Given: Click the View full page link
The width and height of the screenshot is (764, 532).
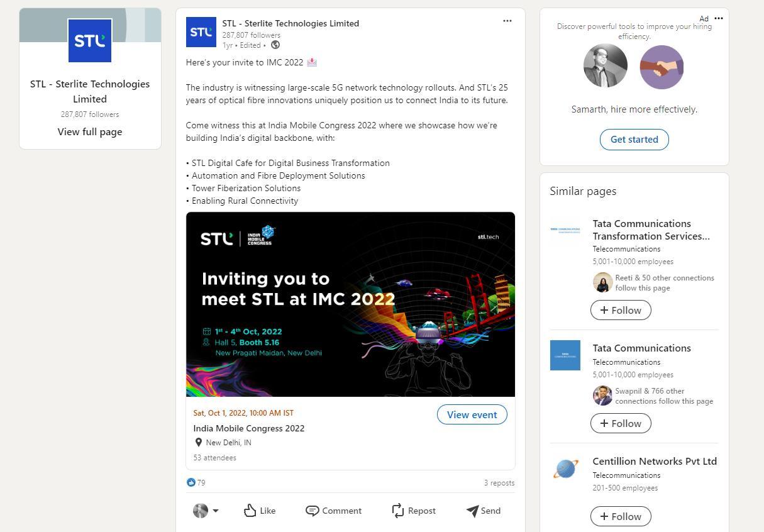Looking at the screenshot, I should (x=90, y=131).
